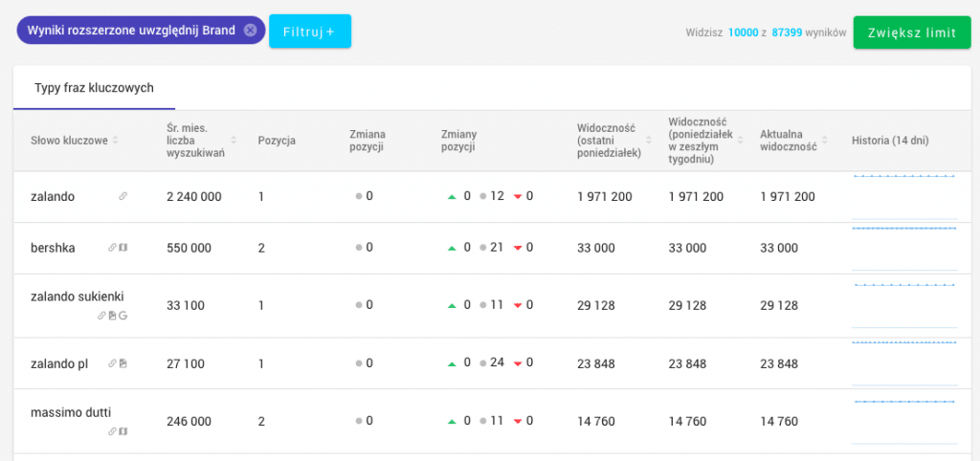Click the search volume '27 100'
The height and width of the screenshot is (461, 980).
(186, 363)
